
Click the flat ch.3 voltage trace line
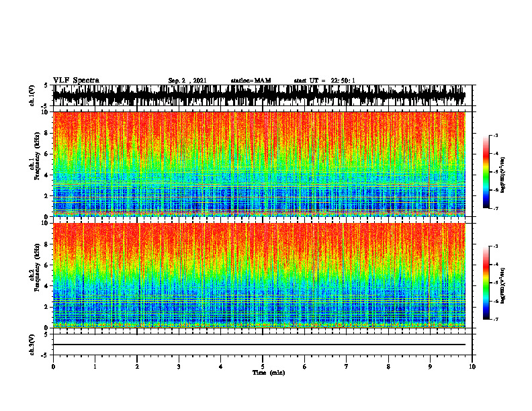tap(259, 345)
